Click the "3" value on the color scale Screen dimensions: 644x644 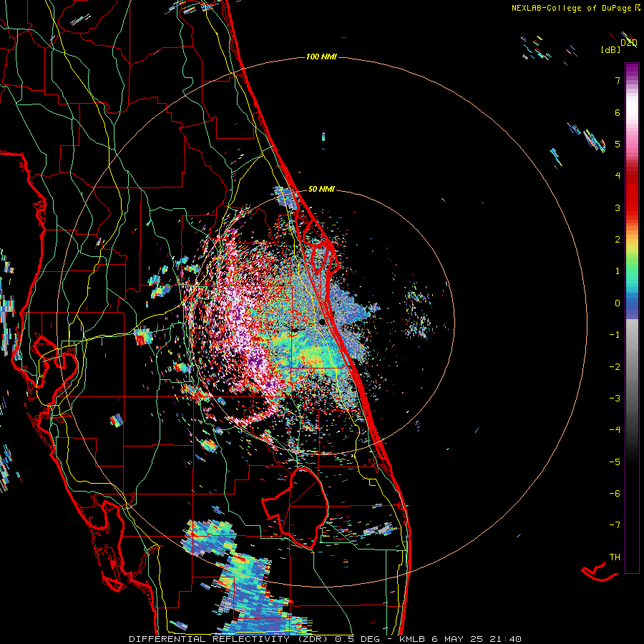[x=618, y=208]
